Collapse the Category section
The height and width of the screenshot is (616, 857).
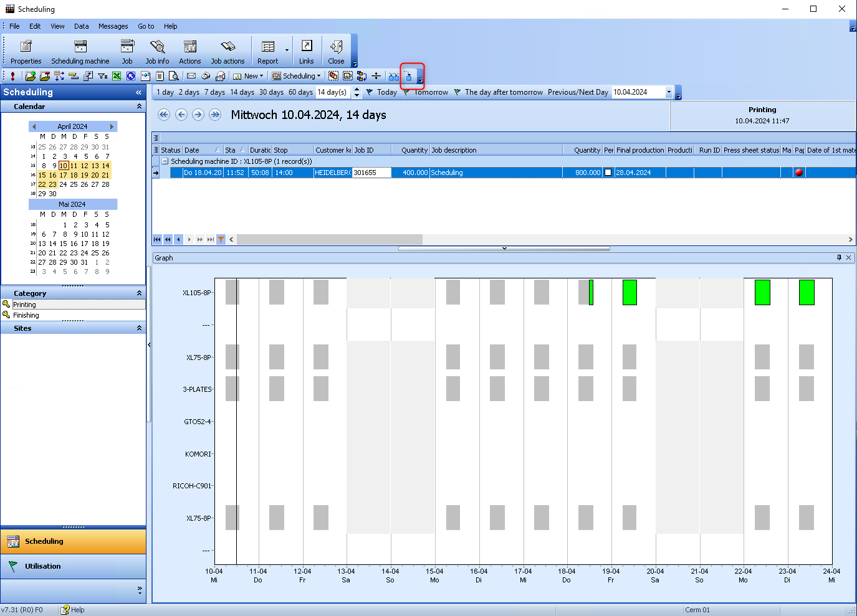[x=139, y=293]
